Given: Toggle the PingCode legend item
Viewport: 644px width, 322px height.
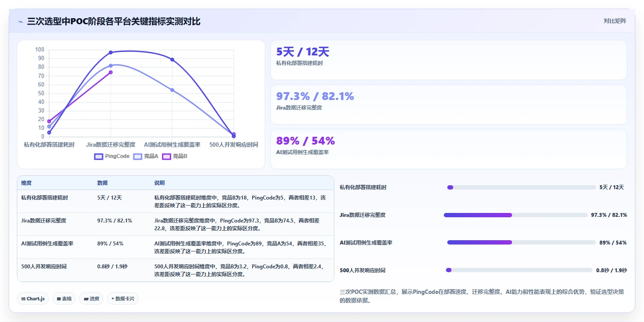Looking at the screenshot, I should (112, 156).
